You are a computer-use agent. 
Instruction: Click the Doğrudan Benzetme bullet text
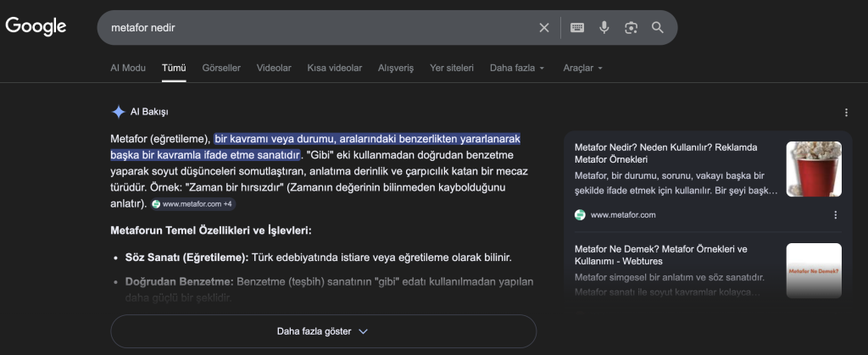[x=330, y=290]
